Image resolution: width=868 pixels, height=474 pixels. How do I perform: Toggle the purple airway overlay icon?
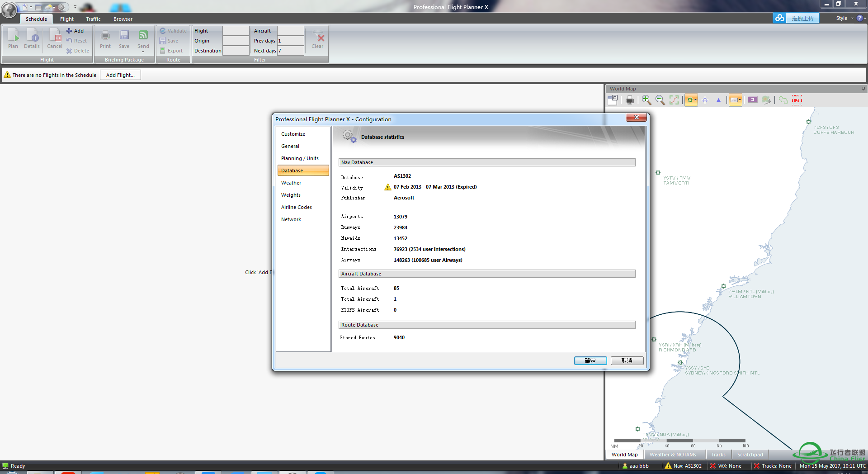752,100
